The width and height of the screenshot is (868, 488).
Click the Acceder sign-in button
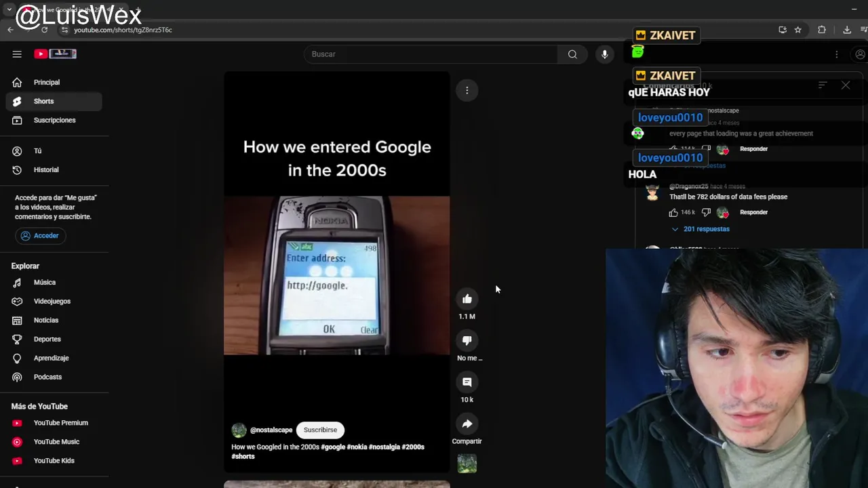click(x=39, y=235)
